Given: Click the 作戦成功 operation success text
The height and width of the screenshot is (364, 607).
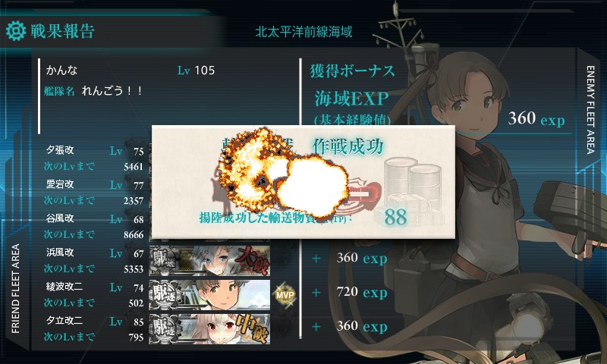Looking at the screenshot, I should pyautogui.click(x=348, y=146).
